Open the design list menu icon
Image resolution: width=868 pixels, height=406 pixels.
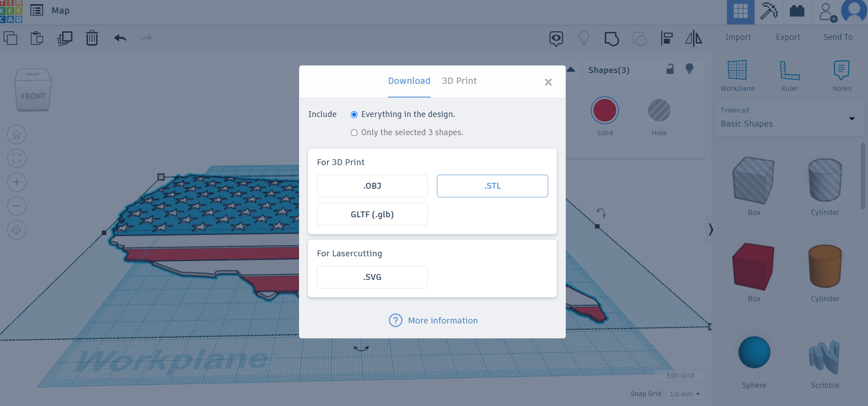click(37, 10)
